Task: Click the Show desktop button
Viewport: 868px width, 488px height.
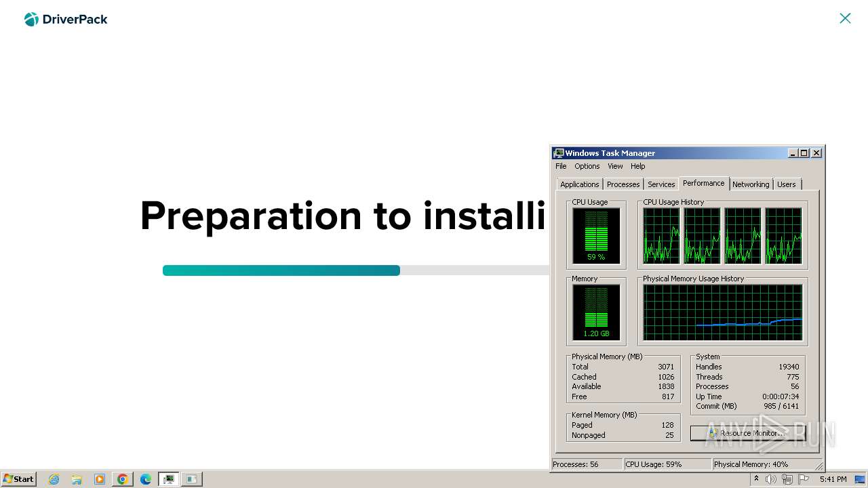Action: [x=861, y=479]
